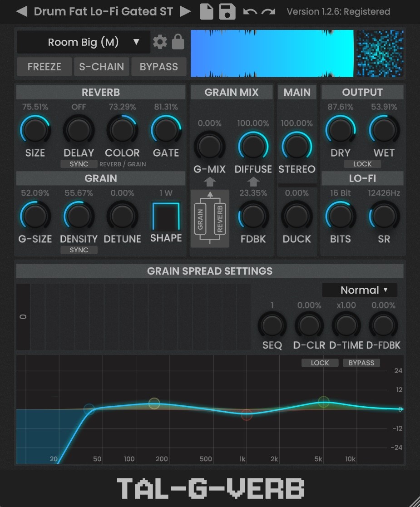Click the GRAIN section header

click(x=101, y=178)
